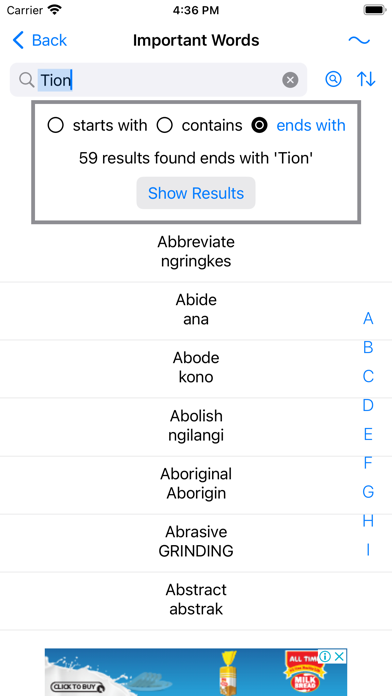Jump to letter A in index

368,318
